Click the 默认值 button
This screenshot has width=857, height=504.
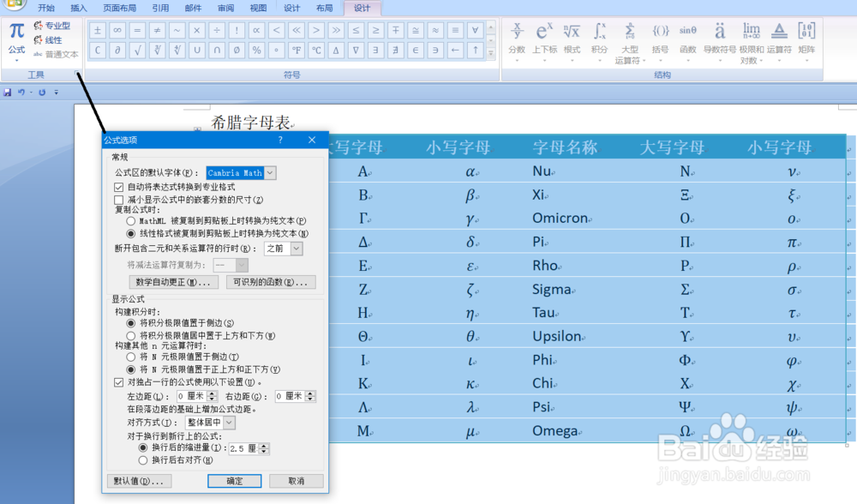click(140, 481)
